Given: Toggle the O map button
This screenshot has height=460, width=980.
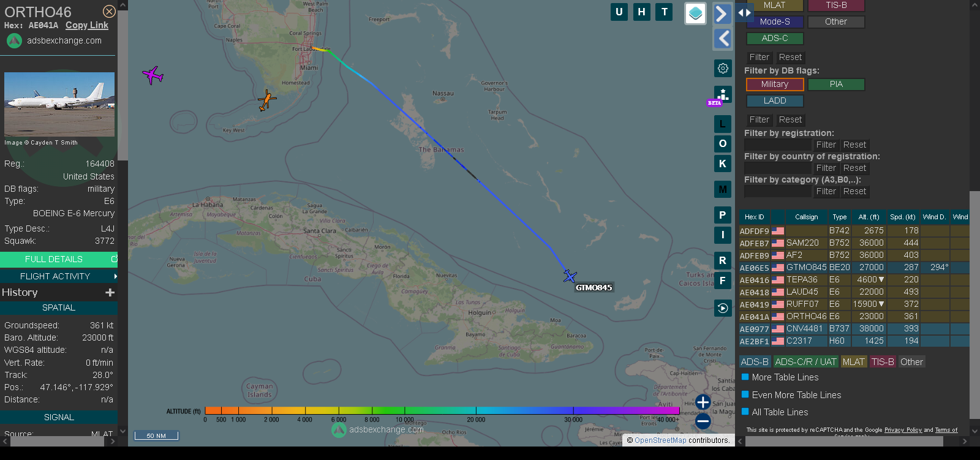Looking at the screenshot, I should pyautogui.click(x=723, y=144).
